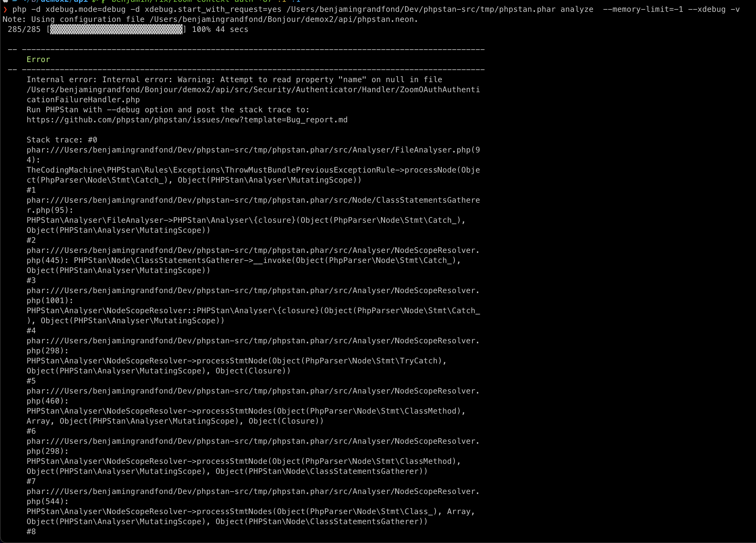Click the 100% analysis progress bar

pyautogui.click(x=116, y=29)
